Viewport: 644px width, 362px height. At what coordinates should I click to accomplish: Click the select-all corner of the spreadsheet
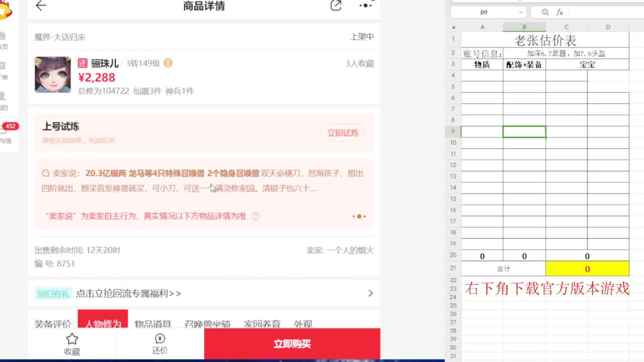[453, 27]
